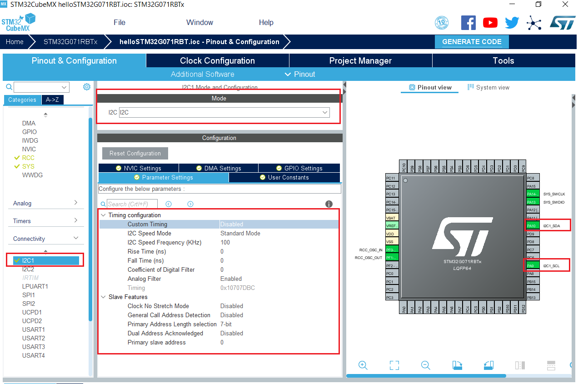Rotate the chip counter-clockwise
The width and height of the screenshot is (588, 384).
coord(488,365)
